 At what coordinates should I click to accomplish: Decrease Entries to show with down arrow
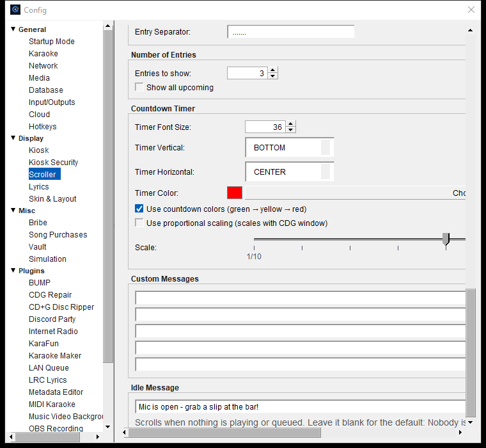[x=272, y=76]
